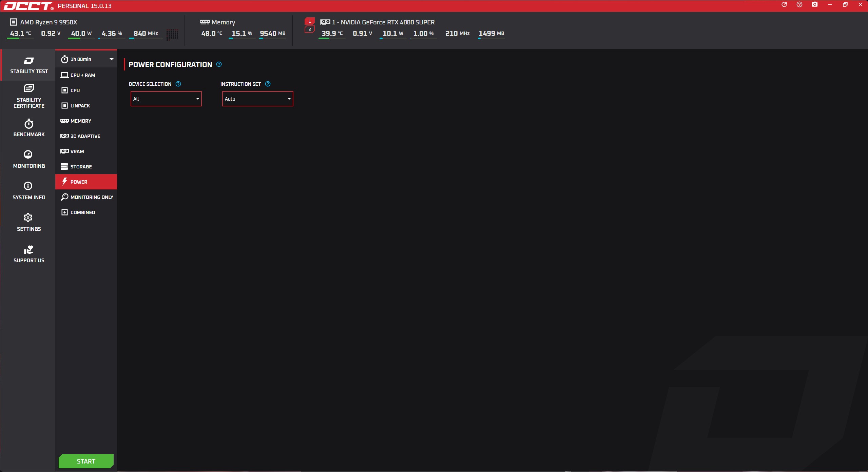The height and width of the screenshot is (472, 868).
Task: Toggle the CPU core grid display
Action: click(x=172, y=34)
